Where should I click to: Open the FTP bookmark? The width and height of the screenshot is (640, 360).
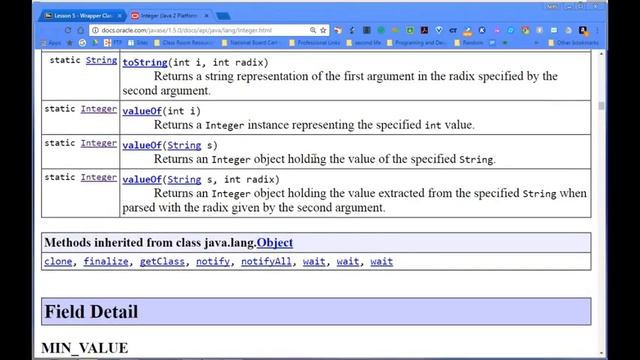click(x=113, y=42)
